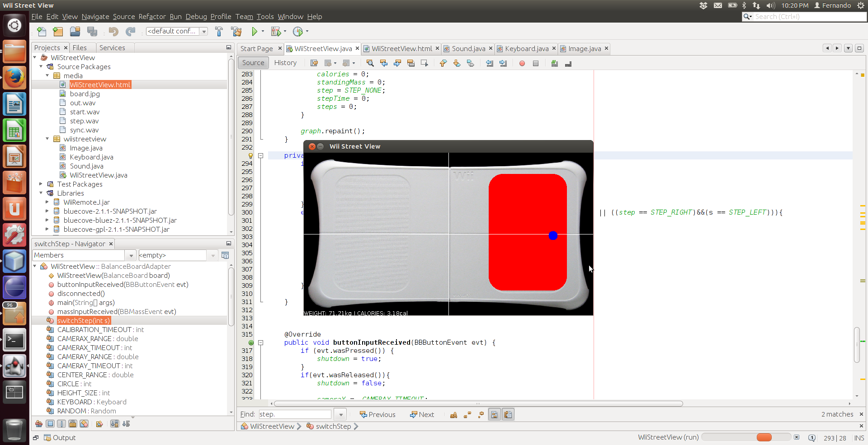Click the Comment lines icon
This screenshot has width=868, height=445.
pyautogui.click(x=555, y=63)
